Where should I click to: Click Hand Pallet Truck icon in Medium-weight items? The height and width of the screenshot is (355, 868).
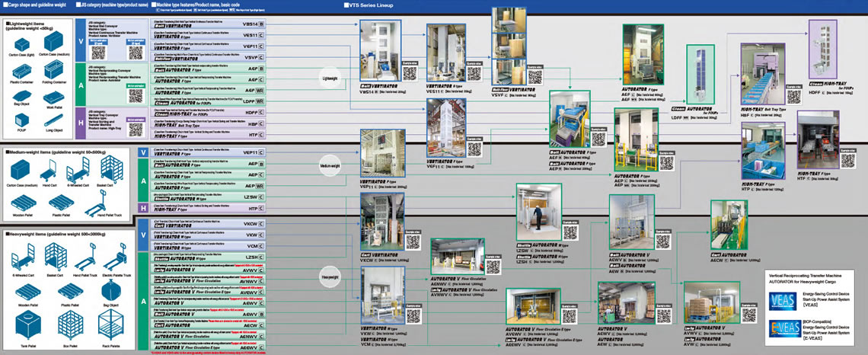click(96, 204)
